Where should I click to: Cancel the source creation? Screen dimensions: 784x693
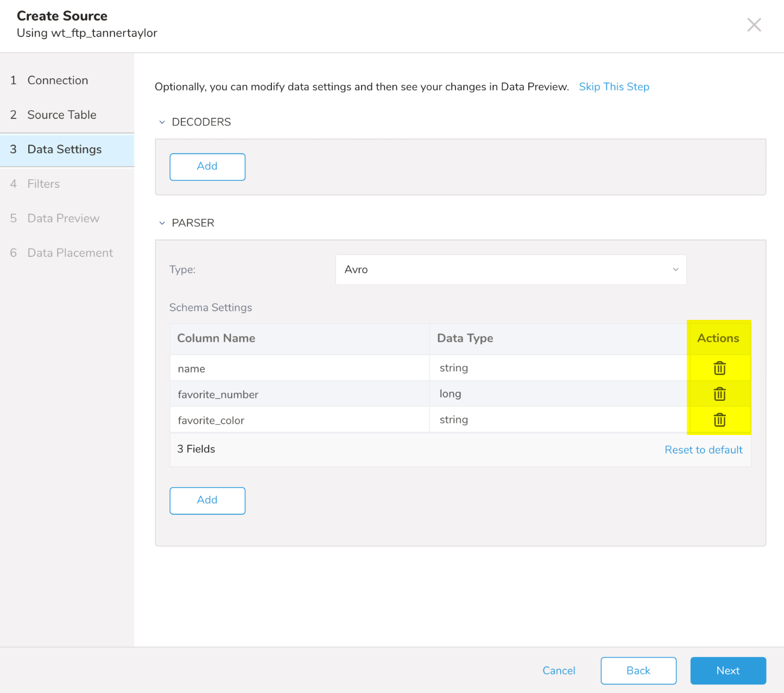coord(559,671)
